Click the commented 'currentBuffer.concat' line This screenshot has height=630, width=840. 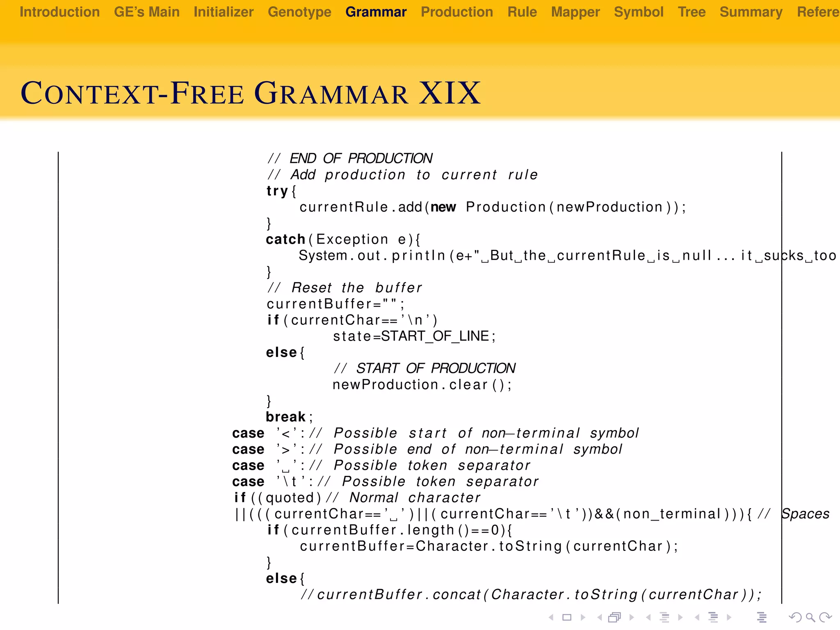pos(531,595)
